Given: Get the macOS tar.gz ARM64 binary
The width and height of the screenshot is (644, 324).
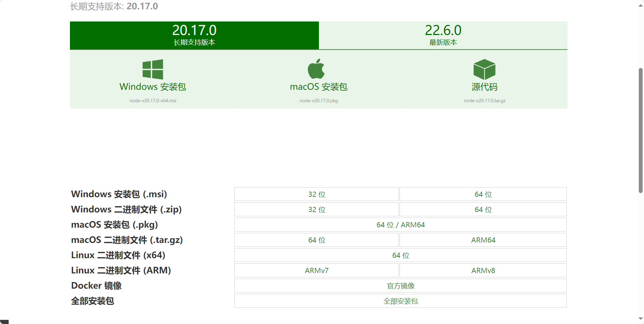Looking at the screenshot, I should (x=483, y=240).
